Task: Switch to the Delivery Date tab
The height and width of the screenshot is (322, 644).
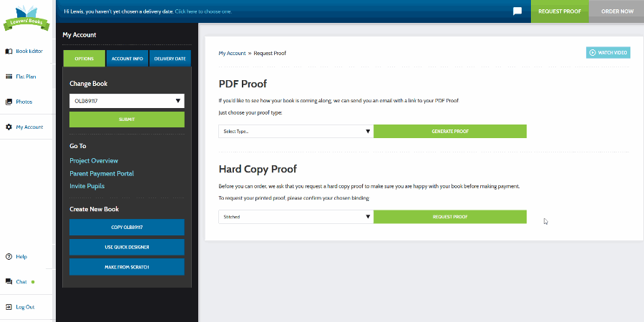Action: (x=170, y=59)
